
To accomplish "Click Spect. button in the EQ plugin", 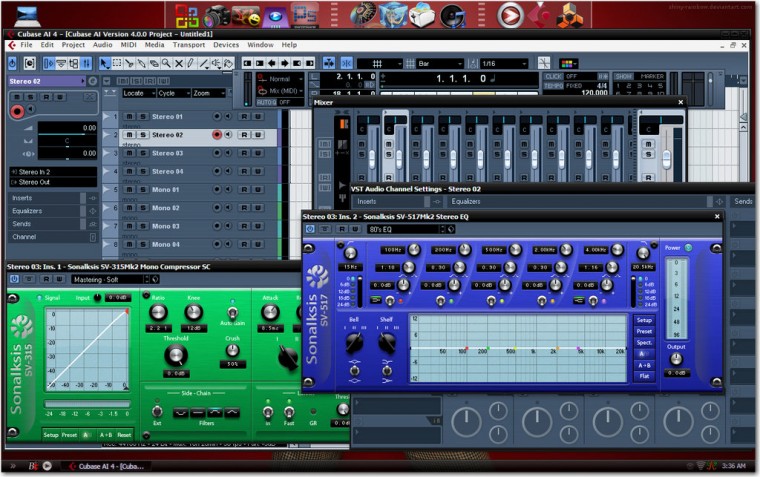I will tap(644, 342).
